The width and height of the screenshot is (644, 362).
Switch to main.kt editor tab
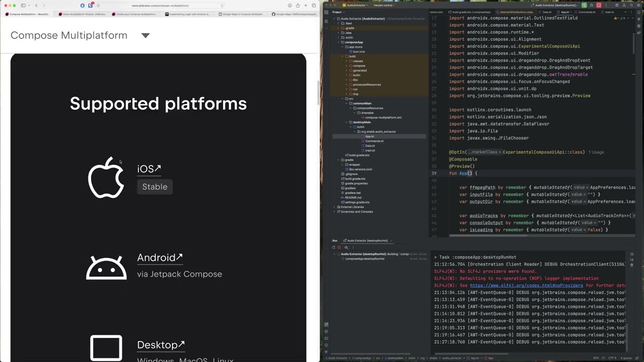[608, 12]
